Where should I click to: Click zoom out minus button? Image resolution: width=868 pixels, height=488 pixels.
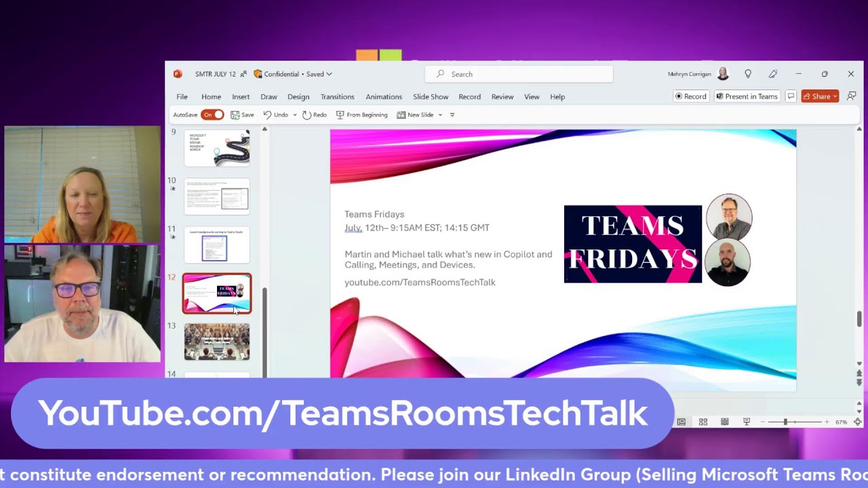[x=763, y=422]
